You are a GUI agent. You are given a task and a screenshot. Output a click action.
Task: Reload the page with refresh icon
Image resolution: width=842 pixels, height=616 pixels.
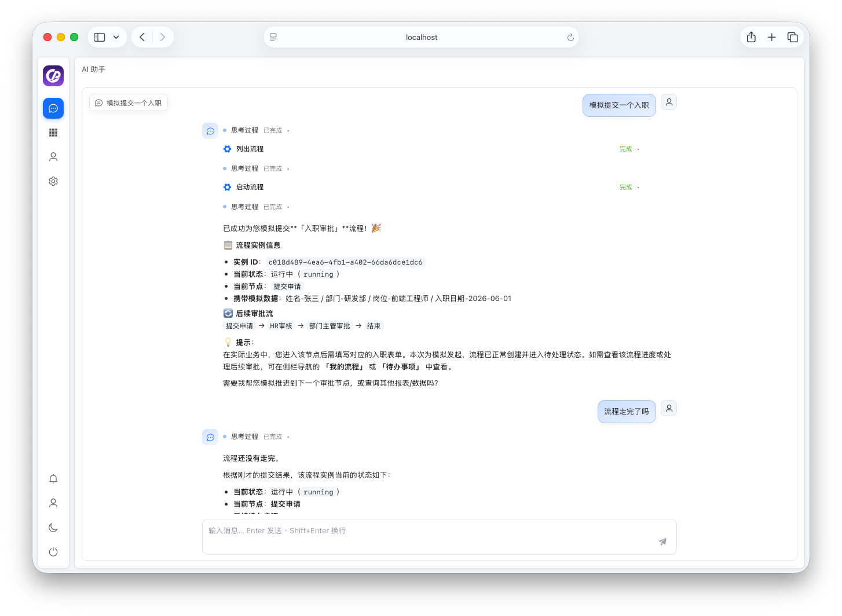[570, 37]
